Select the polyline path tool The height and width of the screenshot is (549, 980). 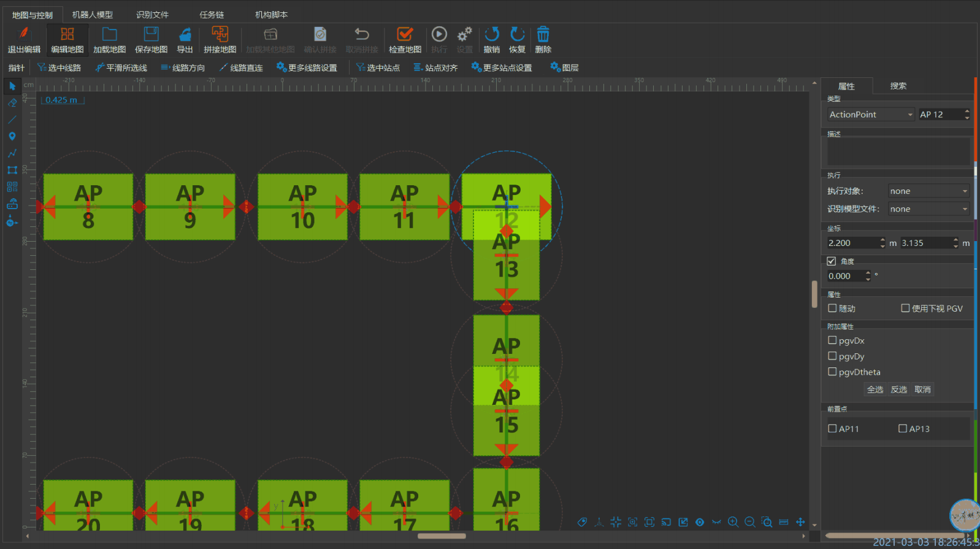pos(12,153)
